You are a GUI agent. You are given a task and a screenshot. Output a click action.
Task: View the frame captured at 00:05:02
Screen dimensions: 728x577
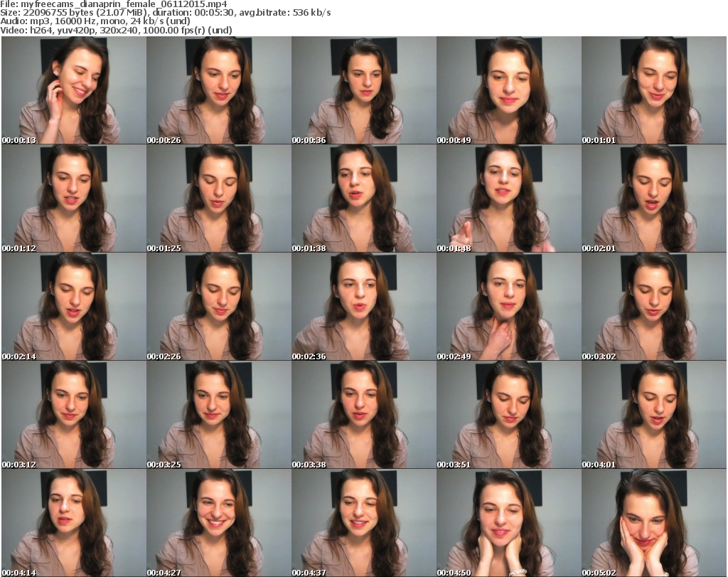[x=654, y=523]
